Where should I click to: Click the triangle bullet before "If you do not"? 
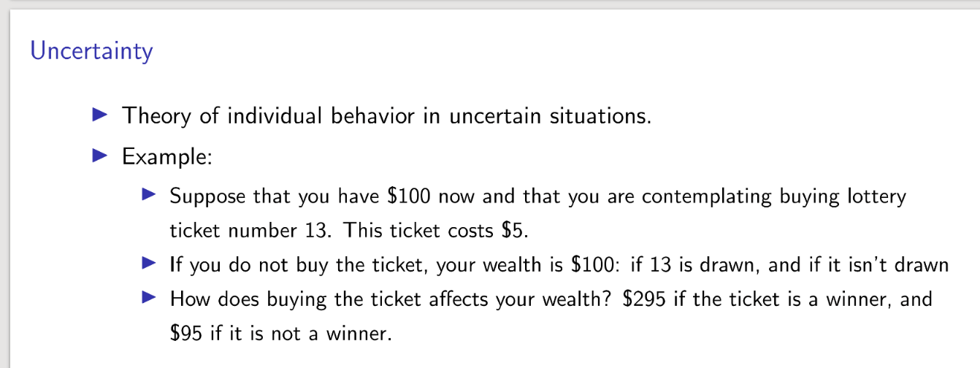pyautogui.click(x=149, y=263)
